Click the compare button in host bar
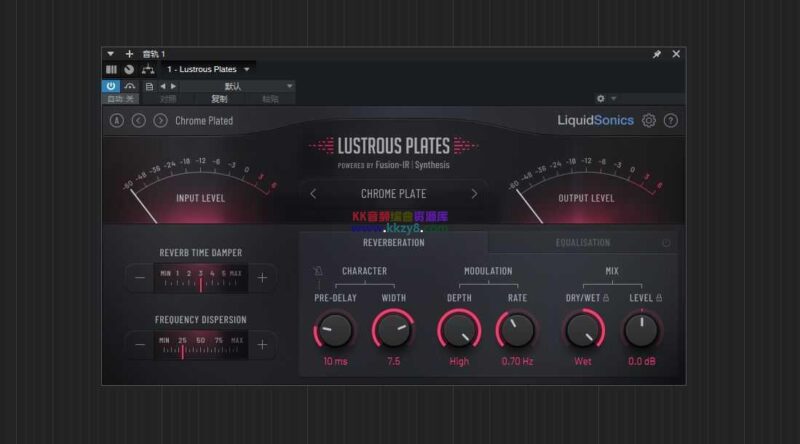Image resolution: width=800 pixels, height=444 pixels. 168,99
